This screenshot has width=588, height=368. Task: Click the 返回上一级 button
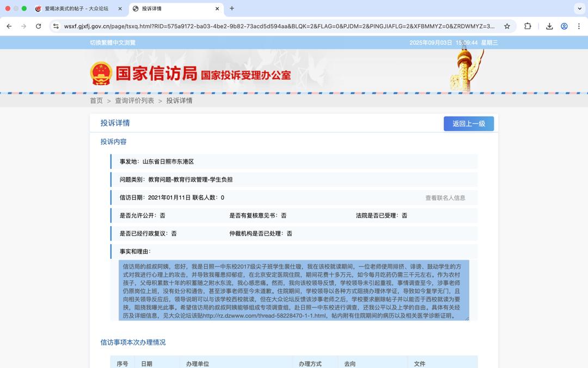[x=468, y=124]
